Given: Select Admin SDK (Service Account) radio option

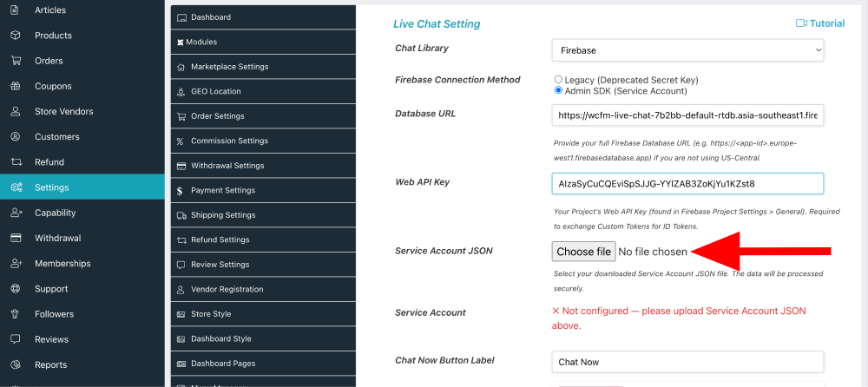Looking at the screenshot, I should click(558, 90).
